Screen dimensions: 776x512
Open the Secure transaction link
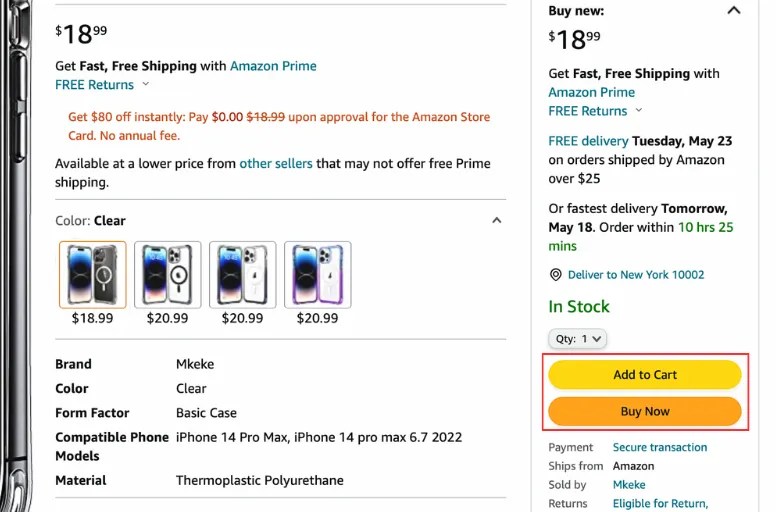click(660, 447)
